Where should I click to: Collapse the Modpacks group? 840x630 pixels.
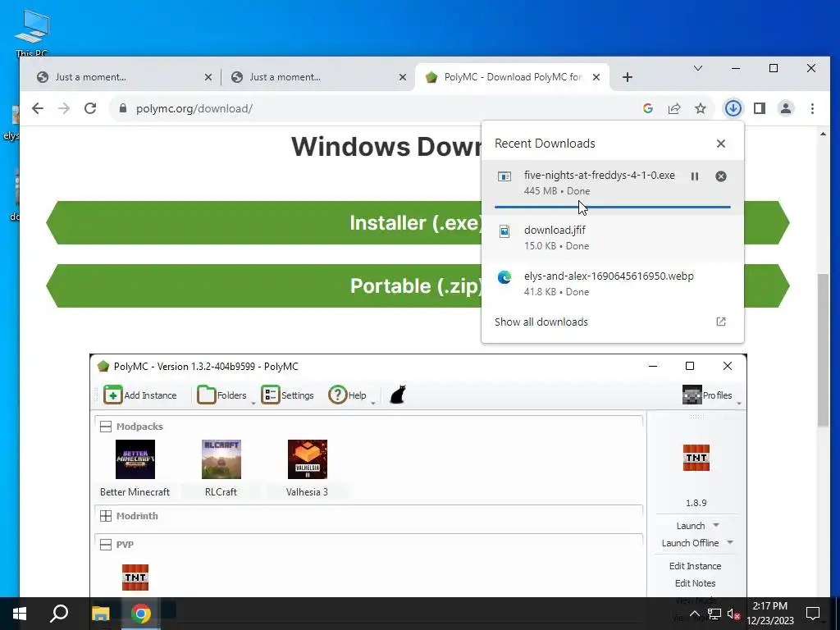(x=106, y=427)
